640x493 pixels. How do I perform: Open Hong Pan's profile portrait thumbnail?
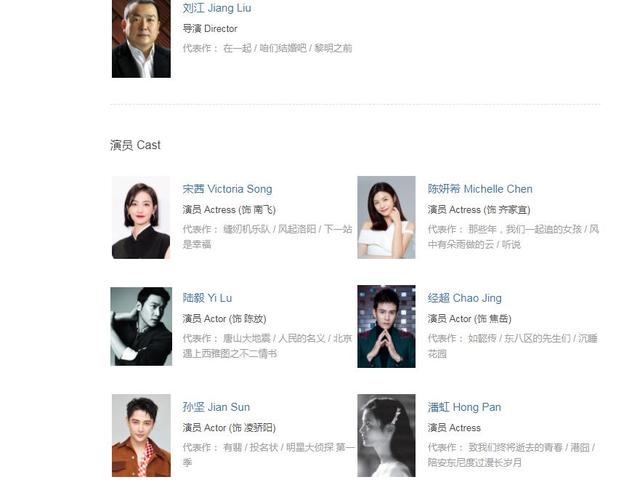[x=387, y=435]
